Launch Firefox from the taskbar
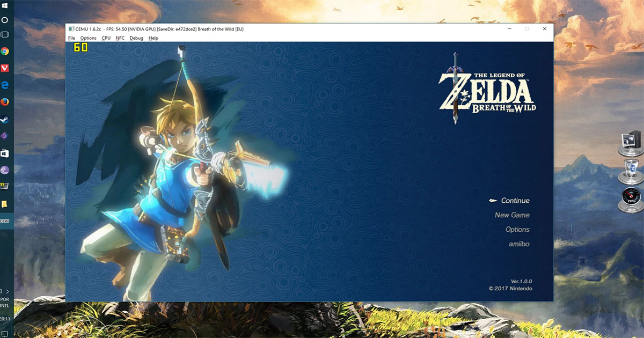The width and height of the screenshot is (644, 338). coord(5,102)
